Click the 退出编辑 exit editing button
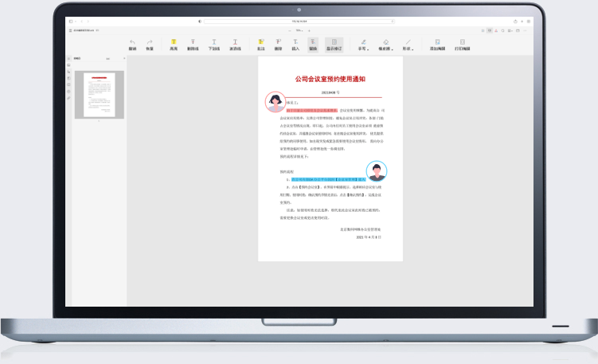The width and height of the screenshot is (598, 364). tap(436, 44)
